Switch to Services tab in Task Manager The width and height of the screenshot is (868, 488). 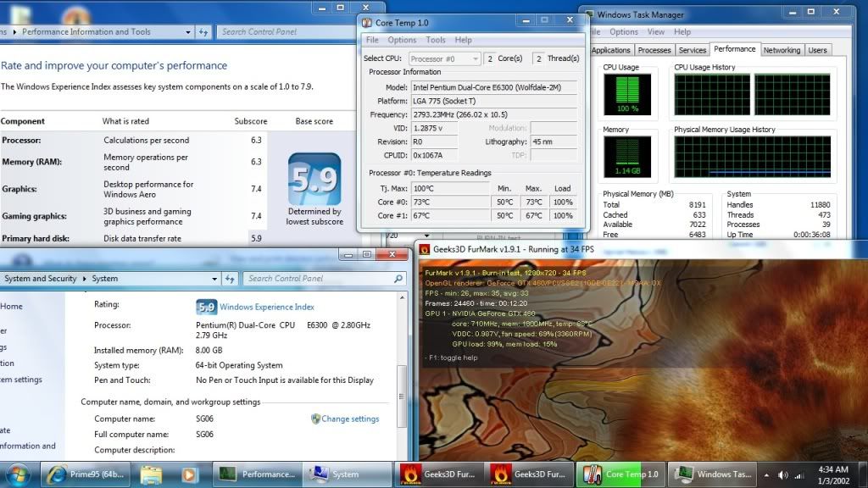click(693, 50)
